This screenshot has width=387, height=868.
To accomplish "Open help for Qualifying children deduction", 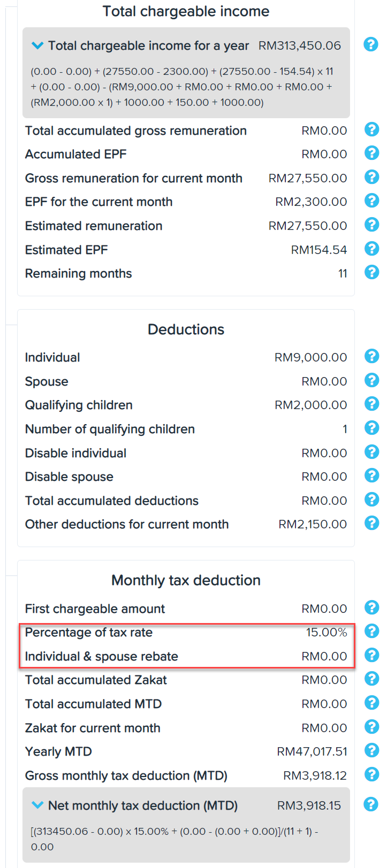I will click(x=371, y=404).
